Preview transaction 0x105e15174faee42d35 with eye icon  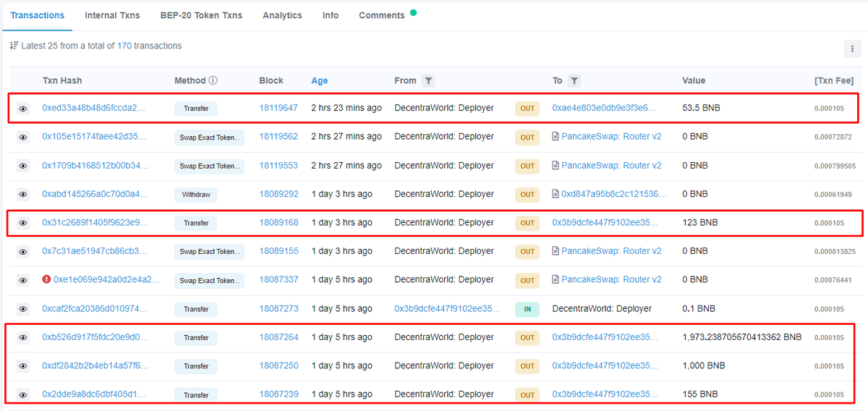coord(23,137)
